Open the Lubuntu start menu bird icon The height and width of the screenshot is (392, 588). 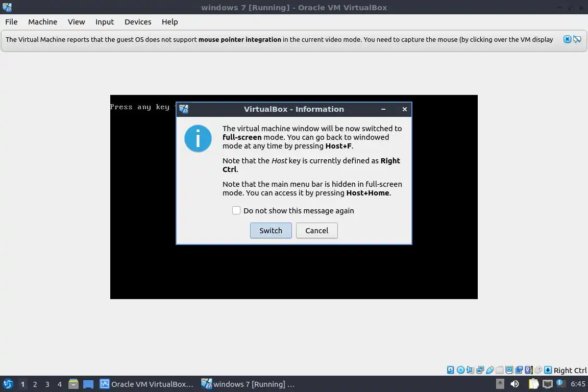(8, 384)
